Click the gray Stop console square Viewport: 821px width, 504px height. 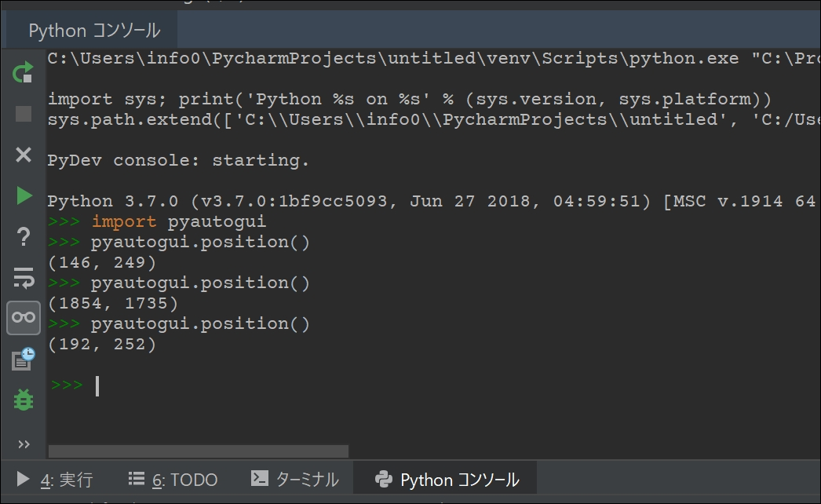[x=23, y=114]
